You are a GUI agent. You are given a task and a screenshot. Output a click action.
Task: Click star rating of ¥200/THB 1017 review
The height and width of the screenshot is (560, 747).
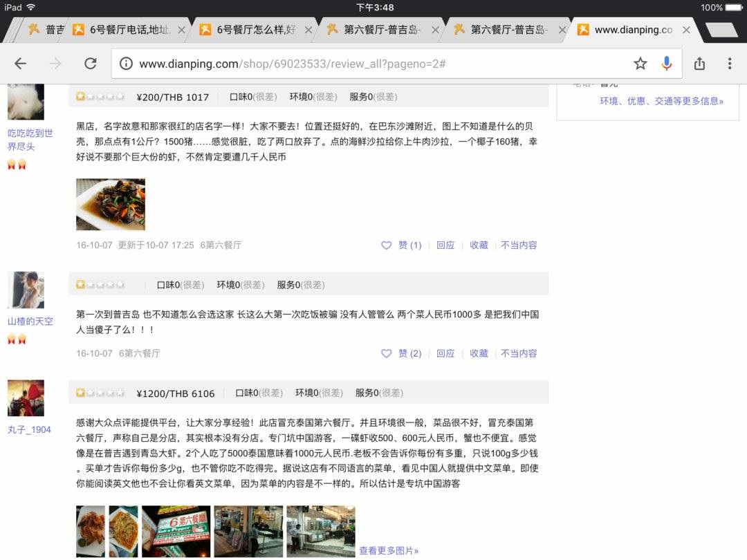pyautogui.click(x=100, y=97)
